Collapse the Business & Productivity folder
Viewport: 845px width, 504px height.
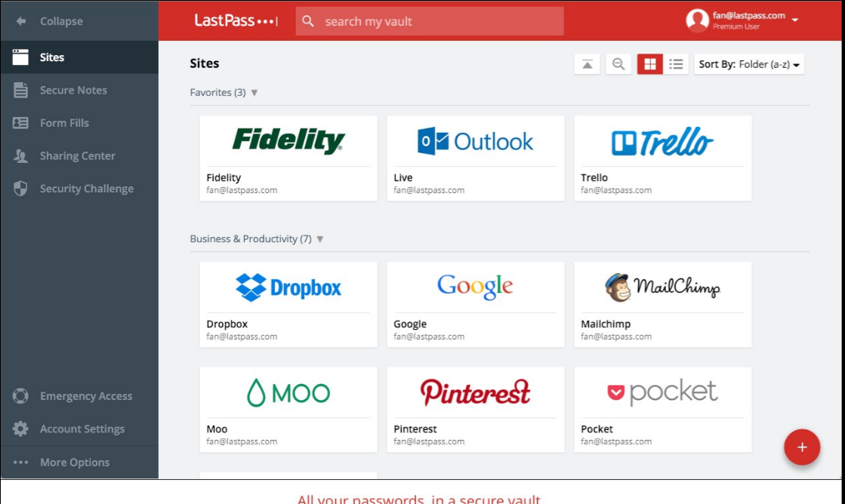coord(320,239)
